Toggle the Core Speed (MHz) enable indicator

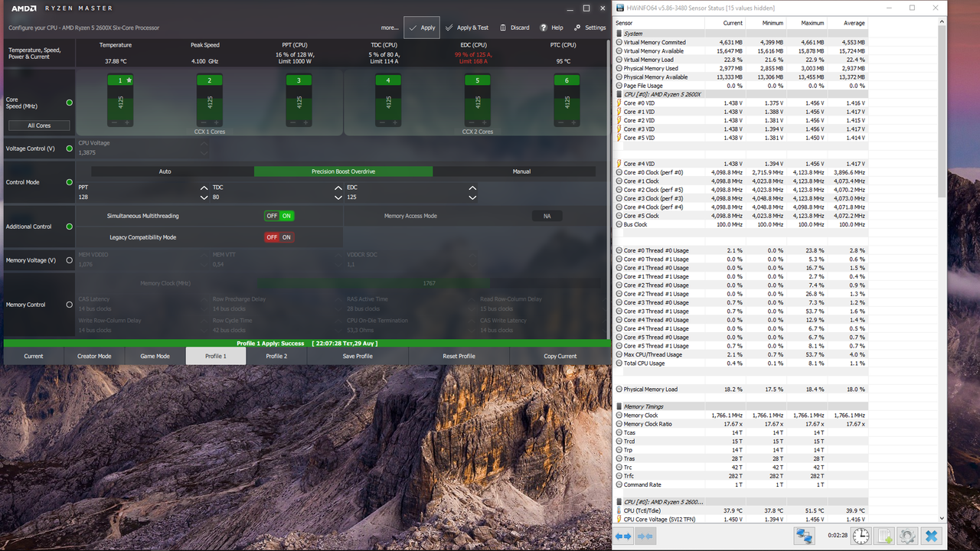click(70, 103)
